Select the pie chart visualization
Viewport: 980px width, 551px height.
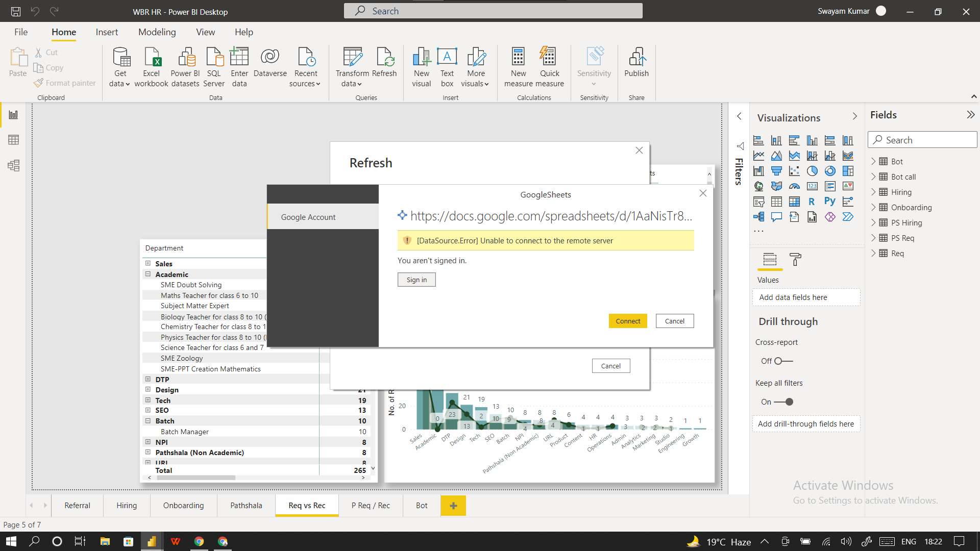[812, 171]
